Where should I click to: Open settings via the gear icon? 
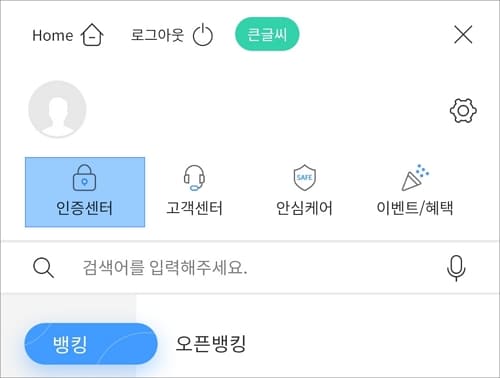pyautogui.click(x=463, y=110)
